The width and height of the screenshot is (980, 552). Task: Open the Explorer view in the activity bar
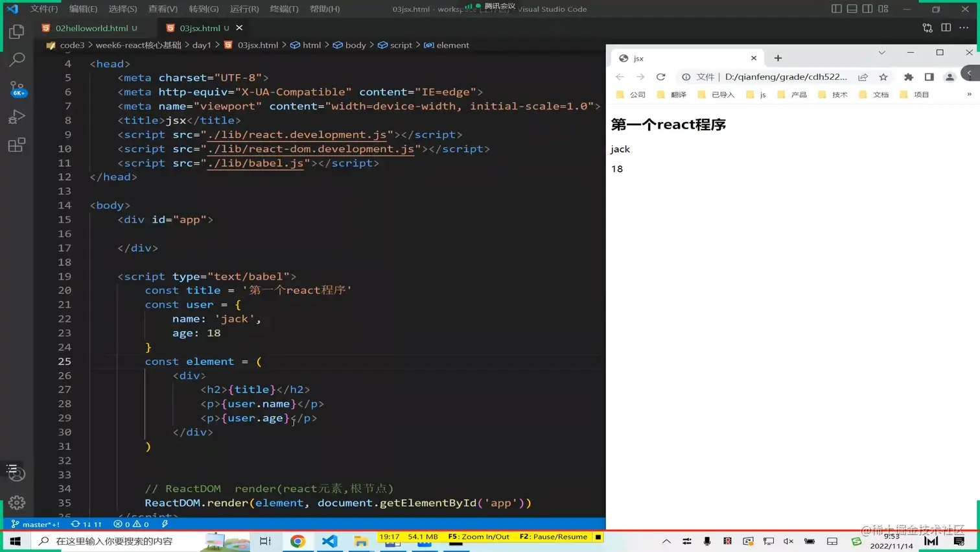tap(17, 31)
